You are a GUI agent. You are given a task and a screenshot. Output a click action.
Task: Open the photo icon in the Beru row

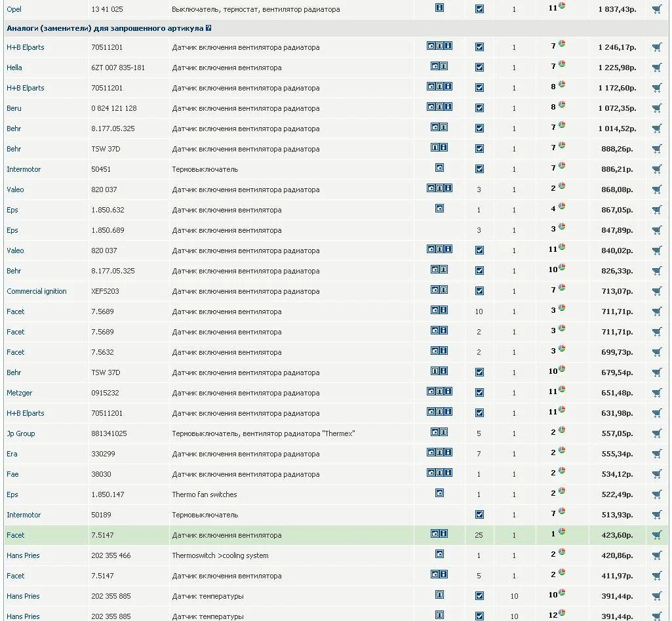pos(431,107)
